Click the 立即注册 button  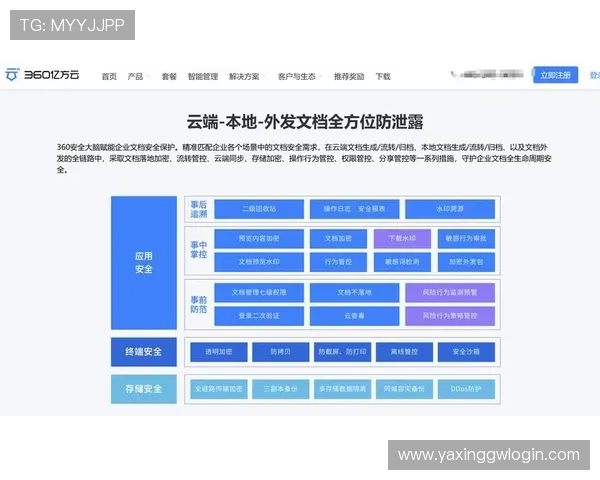click(555, 75)
